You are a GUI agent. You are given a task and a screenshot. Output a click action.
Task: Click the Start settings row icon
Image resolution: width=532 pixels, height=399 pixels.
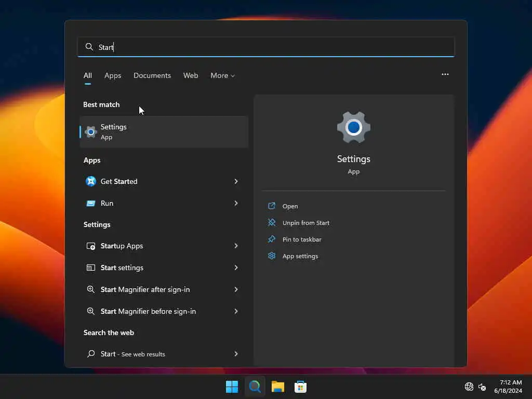coord(90,268)
